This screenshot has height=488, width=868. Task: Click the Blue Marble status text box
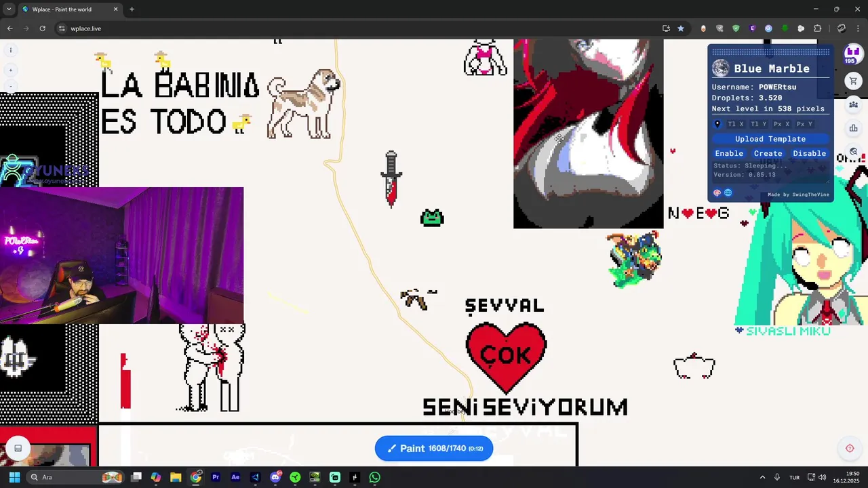pos(770,171)
